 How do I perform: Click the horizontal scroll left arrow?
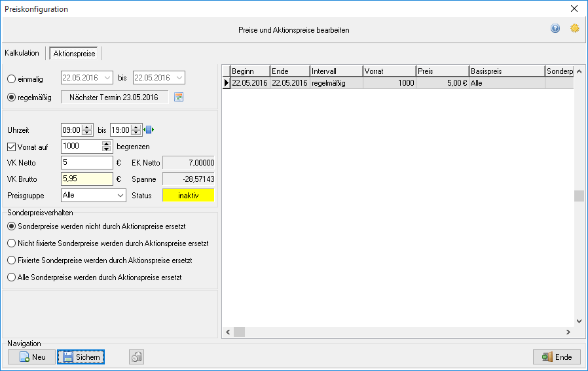[x=228, y=332]
